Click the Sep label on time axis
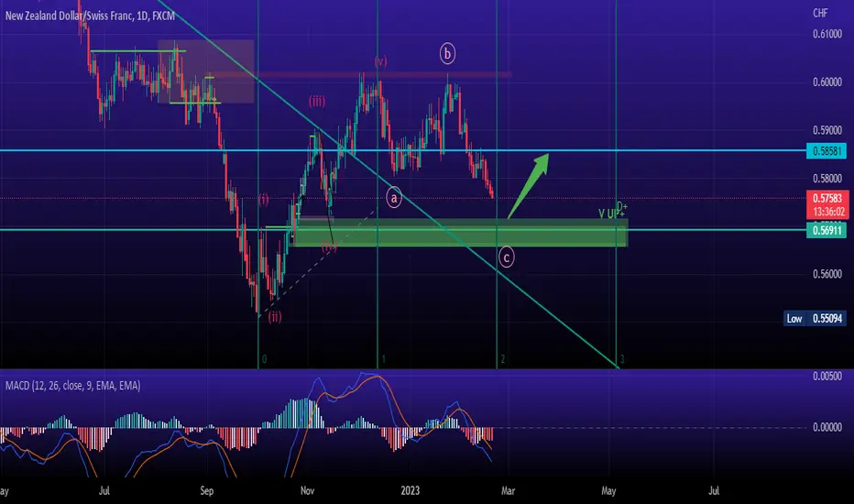 click(207, 491)
